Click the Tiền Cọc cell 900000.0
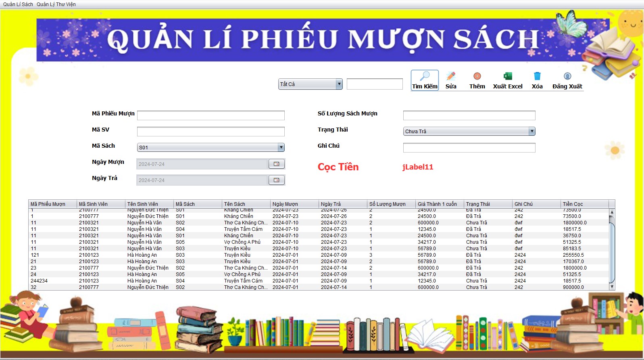The image size is (644, 360). [x=585, y=287]
